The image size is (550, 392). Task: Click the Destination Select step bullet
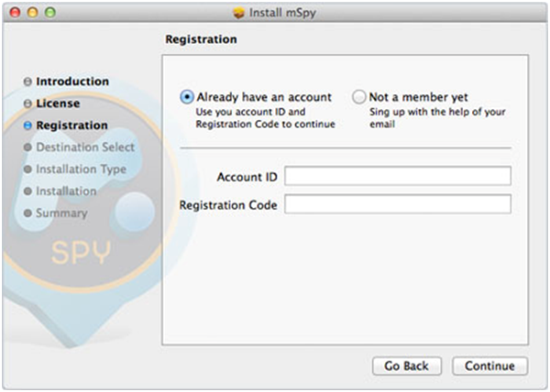27,147
